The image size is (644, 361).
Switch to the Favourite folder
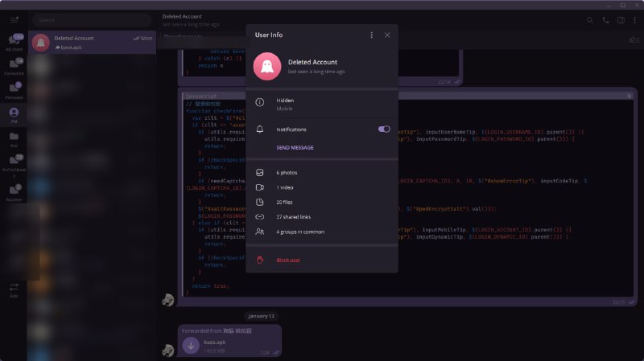[x=14, y=67]
